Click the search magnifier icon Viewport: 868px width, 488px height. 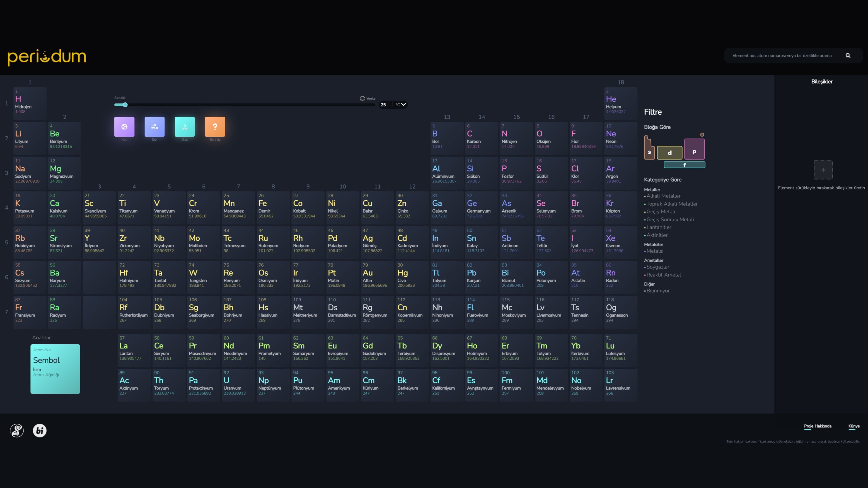(x=848, y=56)
